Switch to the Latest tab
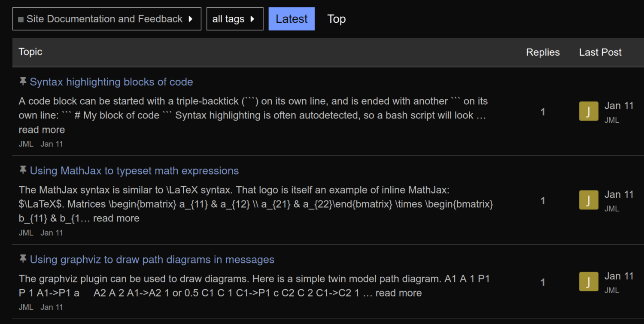 click(292, 19)
